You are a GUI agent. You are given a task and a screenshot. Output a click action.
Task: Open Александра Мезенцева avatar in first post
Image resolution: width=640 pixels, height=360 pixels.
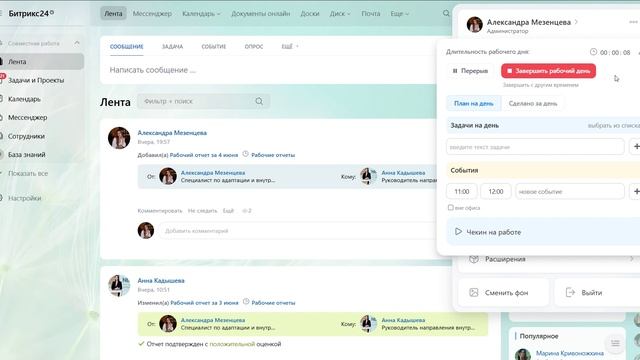119,138
